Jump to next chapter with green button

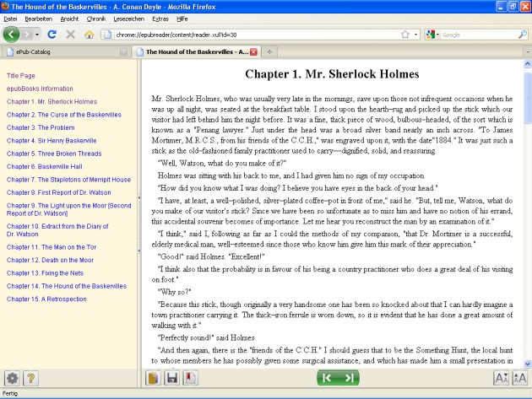(x=349, y=378)
